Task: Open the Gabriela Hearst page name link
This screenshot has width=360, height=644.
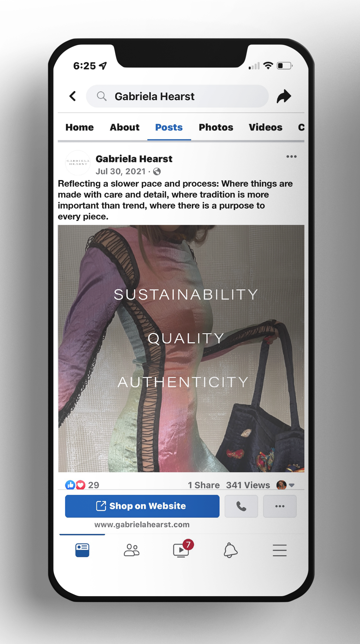Action: (134, 159)
